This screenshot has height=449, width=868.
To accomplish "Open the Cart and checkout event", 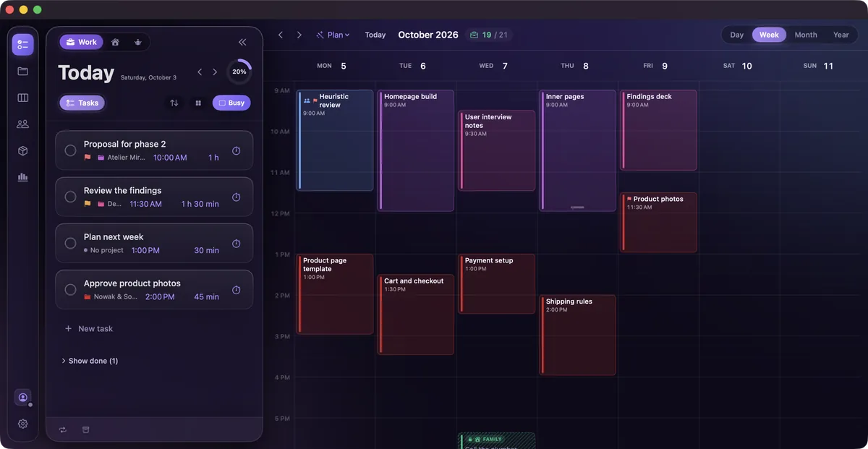I will [416, 314].
